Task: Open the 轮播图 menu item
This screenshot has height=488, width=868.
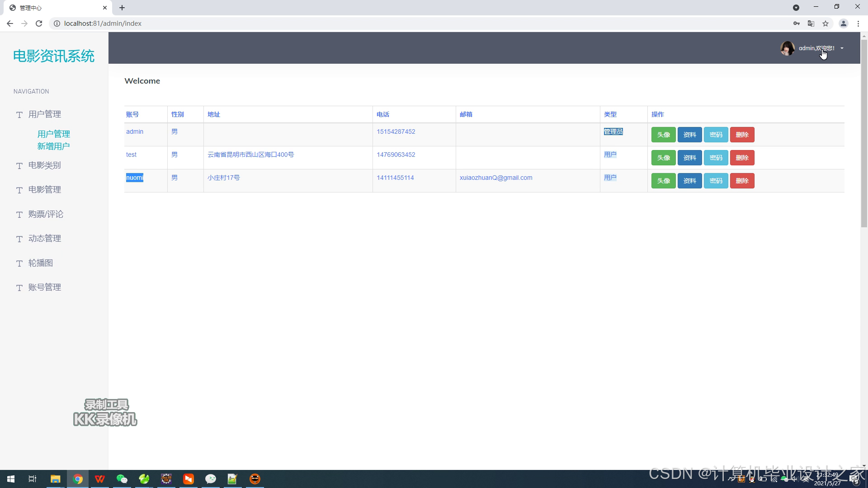Action: click(x=40, y=263)
